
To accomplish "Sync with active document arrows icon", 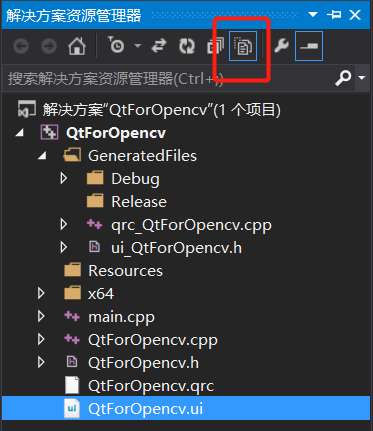I will [x=159, y=46].
